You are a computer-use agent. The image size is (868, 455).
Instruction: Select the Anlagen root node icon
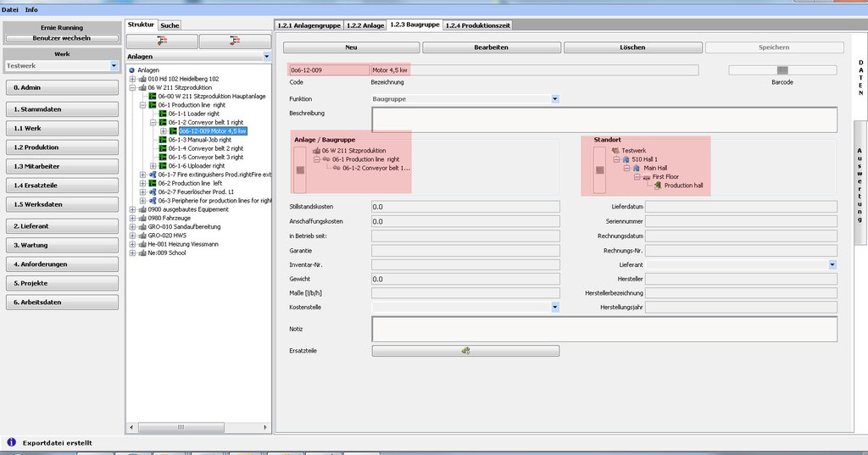[x=132, y=70]
